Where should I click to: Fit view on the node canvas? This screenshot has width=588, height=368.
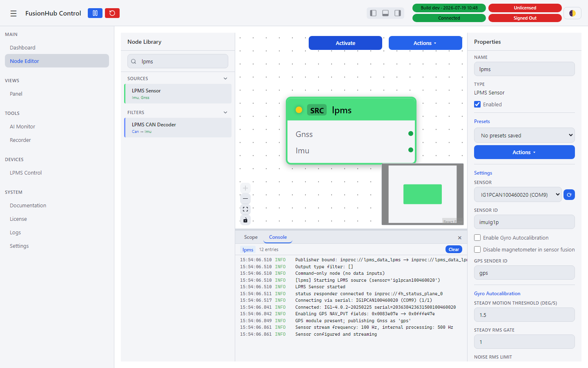(245, 209)
